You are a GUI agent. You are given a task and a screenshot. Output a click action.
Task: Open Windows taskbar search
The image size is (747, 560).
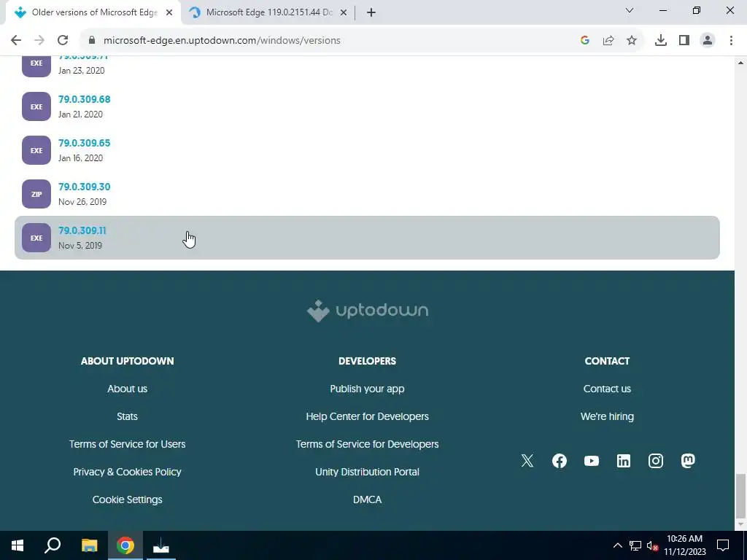[53, 545]
